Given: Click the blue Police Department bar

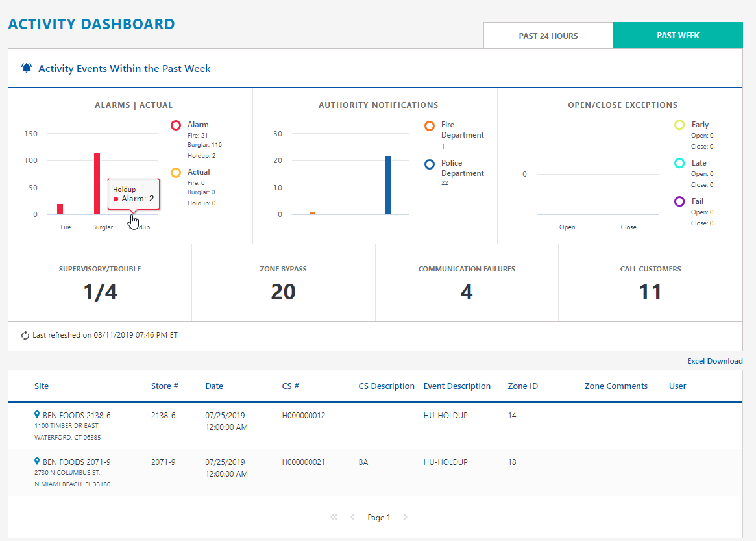Looking at the screenshot, I should [x=388, y=185].
